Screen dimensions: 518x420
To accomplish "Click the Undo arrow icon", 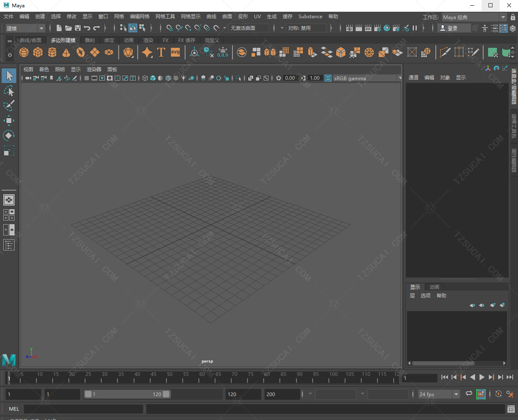I will tap(87, 28).
